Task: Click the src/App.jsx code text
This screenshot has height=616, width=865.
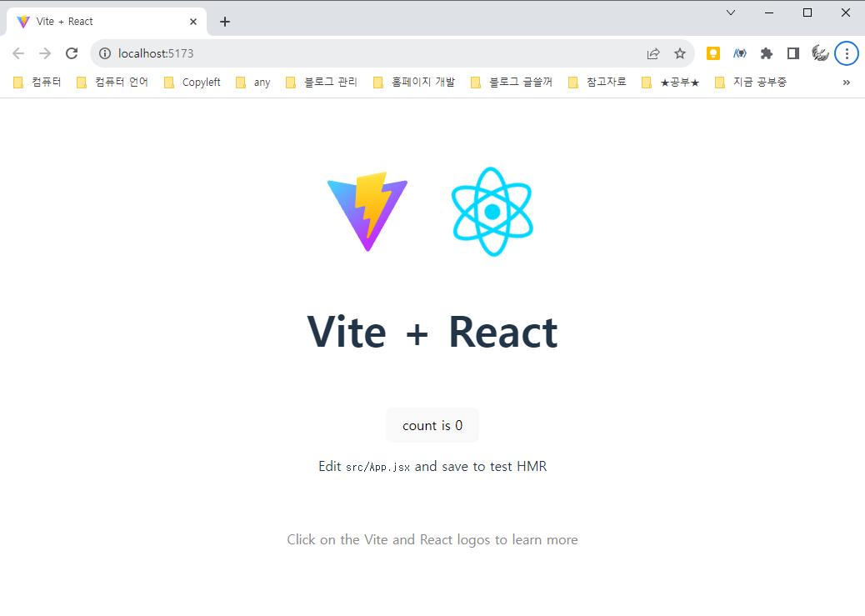Action: [377, 467]
